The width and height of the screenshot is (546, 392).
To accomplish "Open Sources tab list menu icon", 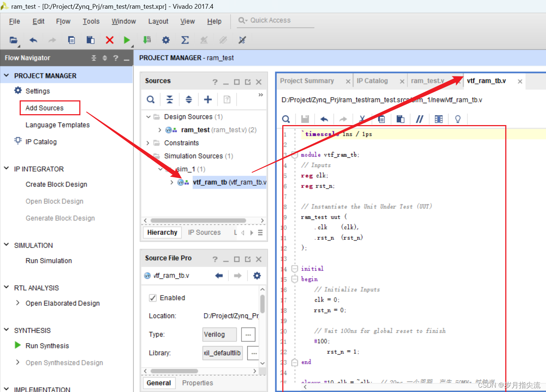I will [260, 233].
